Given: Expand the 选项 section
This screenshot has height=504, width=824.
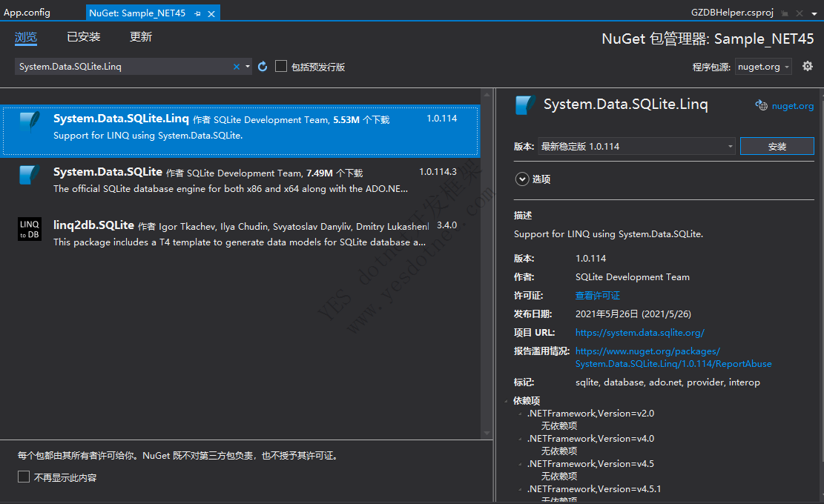Looking at the screenshot, I should [522, 179].
